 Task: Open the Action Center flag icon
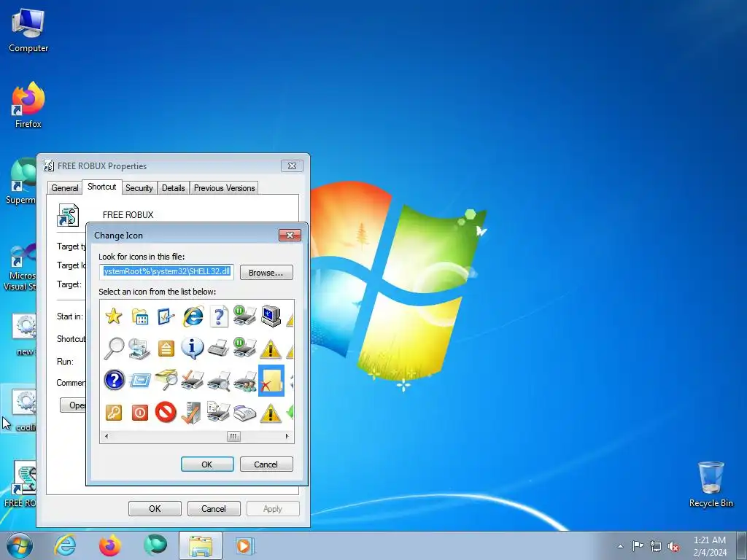[638, 546]
